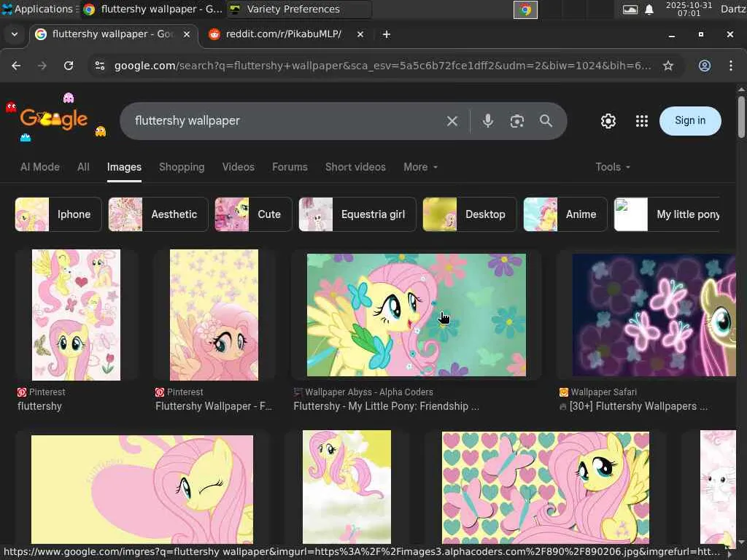
Task: Open site information icon in address bar
Action: [99, 66]
